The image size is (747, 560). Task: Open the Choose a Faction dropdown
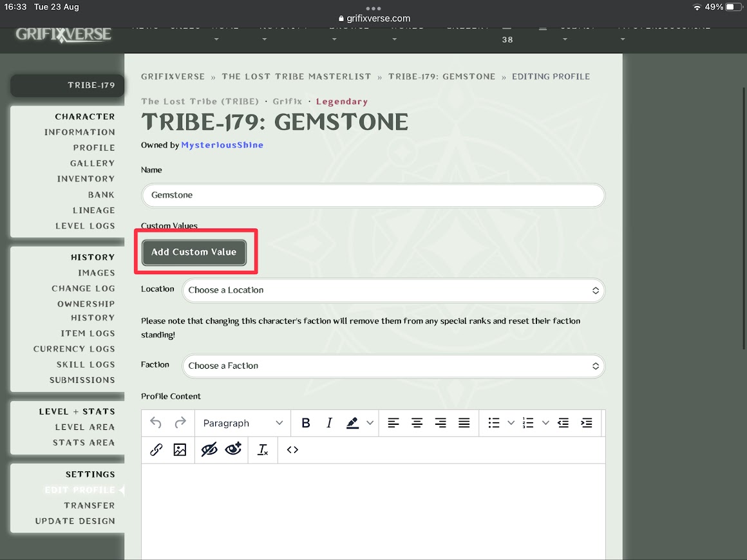tap(393, 366)
